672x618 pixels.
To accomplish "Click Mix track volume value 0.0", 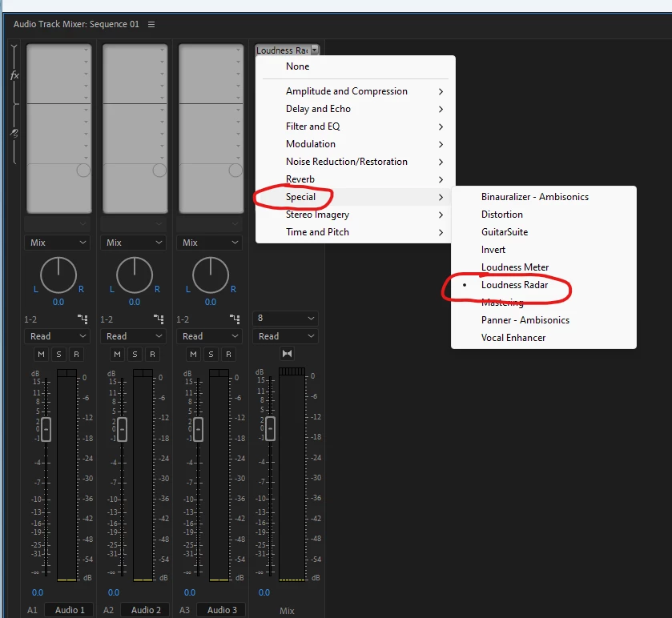I will tap(264, 592).
